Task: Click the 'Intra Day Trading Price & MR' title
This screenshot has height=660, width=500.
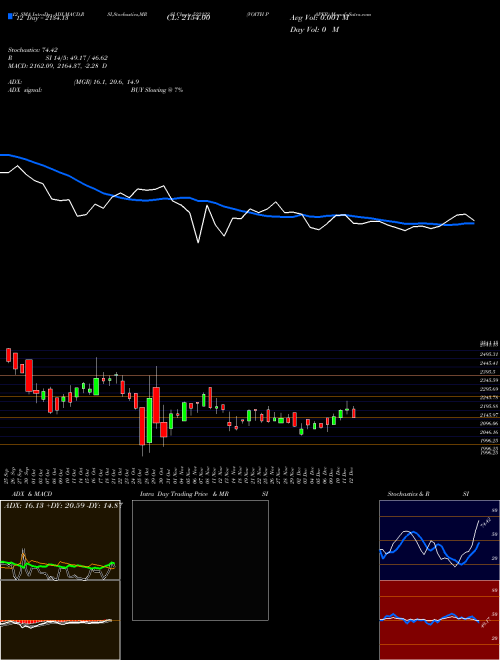Action: [184, 494]
